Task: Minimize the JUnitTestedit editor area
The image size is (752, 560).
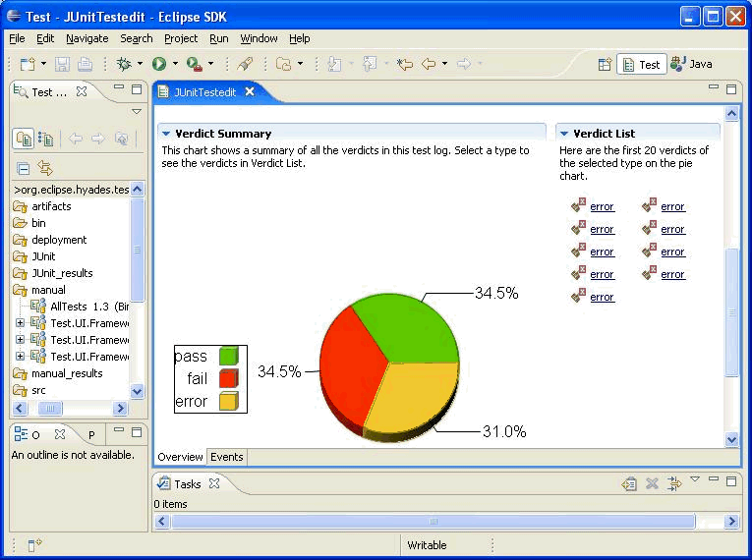Action: pos(713,89)
